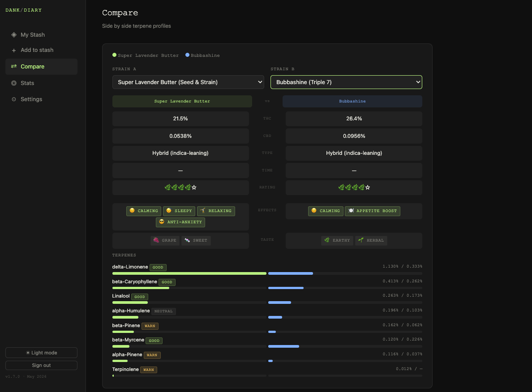532x392 pixels.
Task: Click the Linalool terpene name
Action: tap(121, 296)
